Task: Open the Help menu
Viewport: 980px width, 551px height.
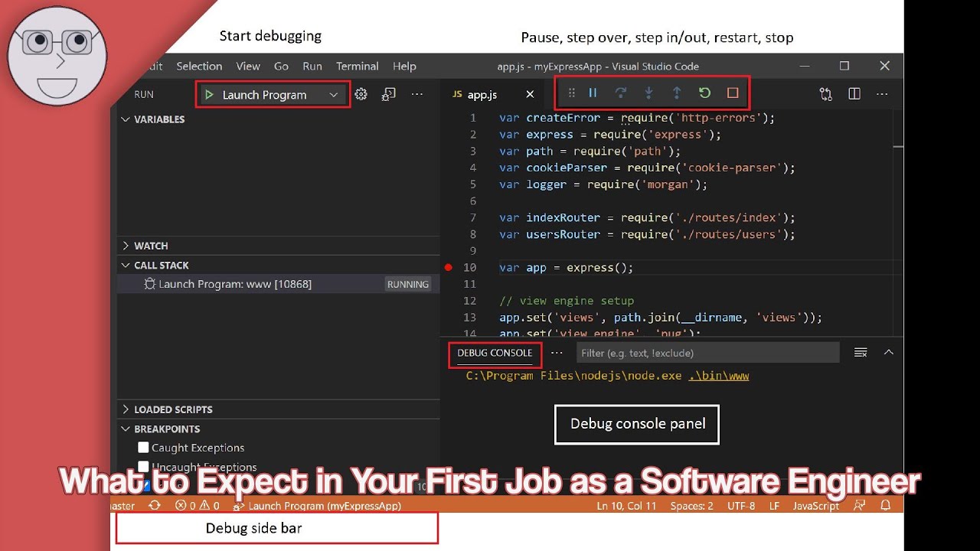Action: pyautogui.click(x=404, y=67)
